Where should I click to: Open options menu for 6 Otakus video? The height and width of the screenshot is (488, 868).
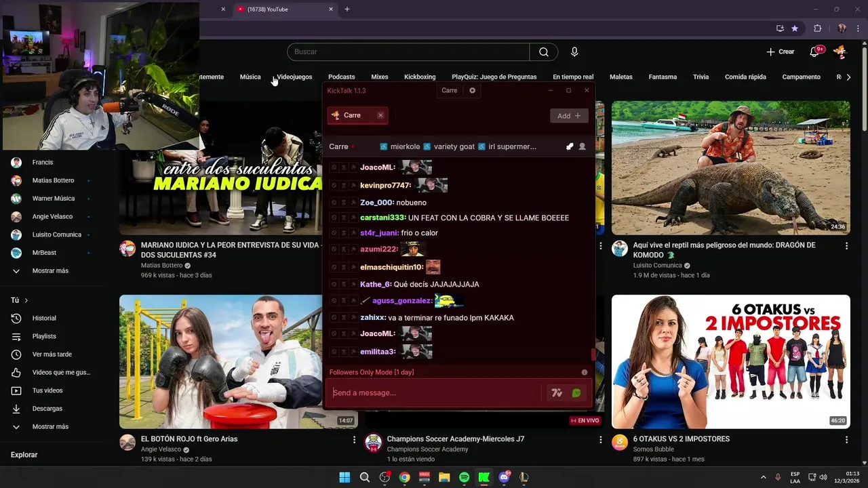[846, 440]
